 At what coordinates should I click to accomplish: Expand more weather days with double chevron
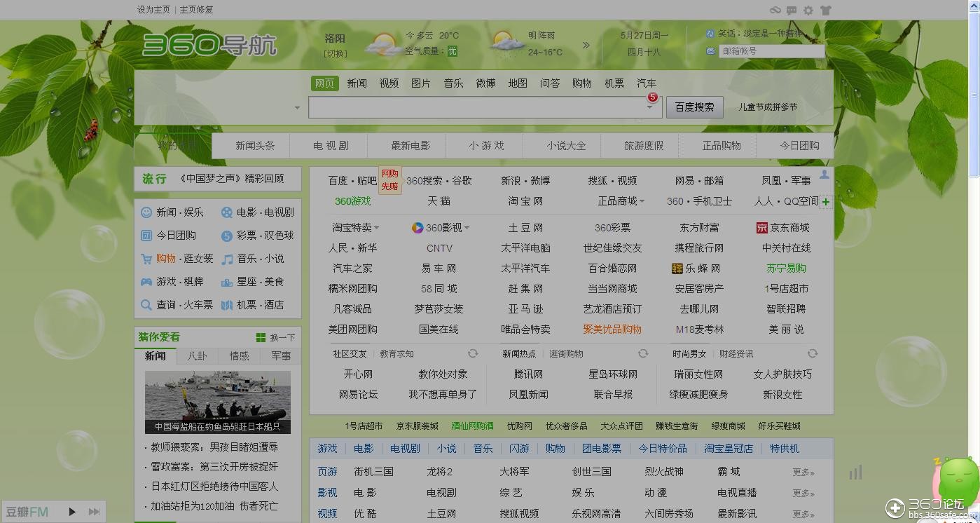point(586,45)
